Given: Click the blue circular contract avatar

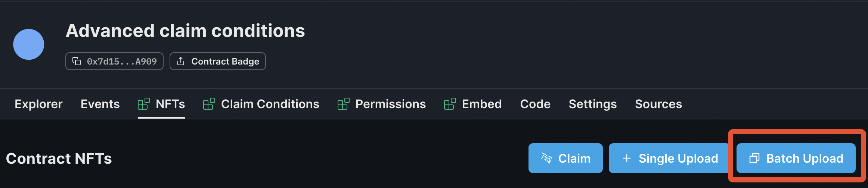Looking at the screenshot, I should coord(29,44).
